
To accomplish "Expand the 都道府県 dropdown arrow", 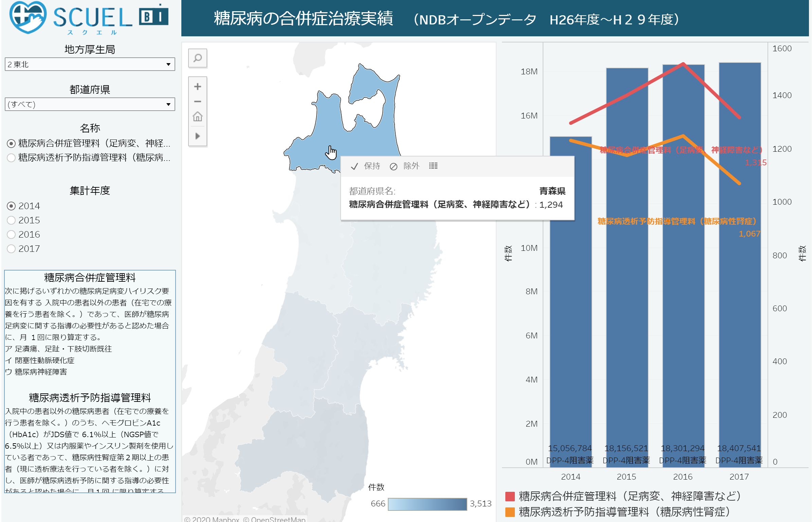I will [168, 105].
